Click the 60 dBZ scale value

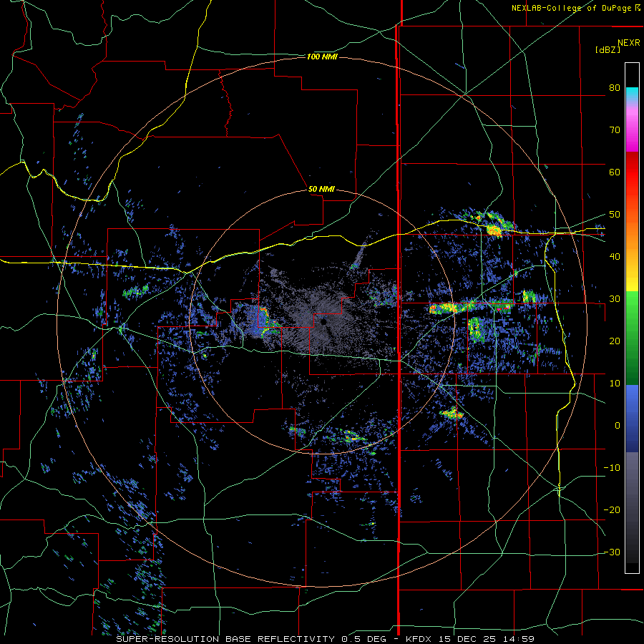coord(615,172)
